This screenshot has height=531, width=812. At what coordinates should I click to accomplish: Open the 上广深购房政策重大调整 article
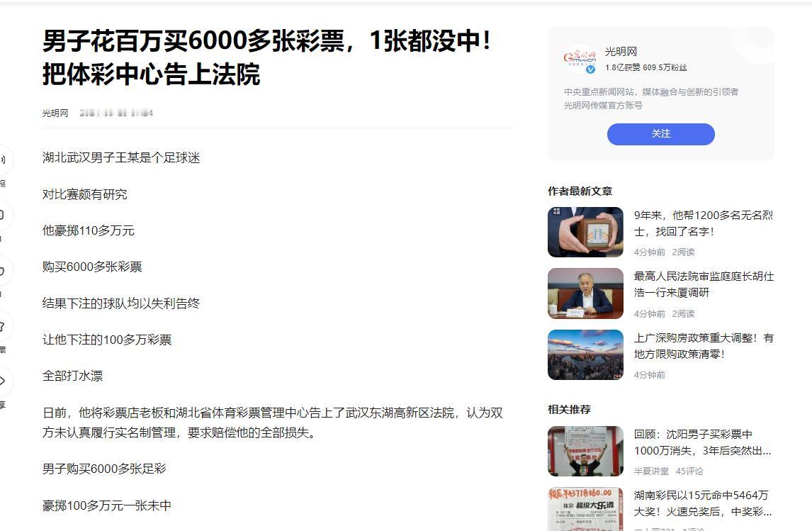tap(704, 346)
